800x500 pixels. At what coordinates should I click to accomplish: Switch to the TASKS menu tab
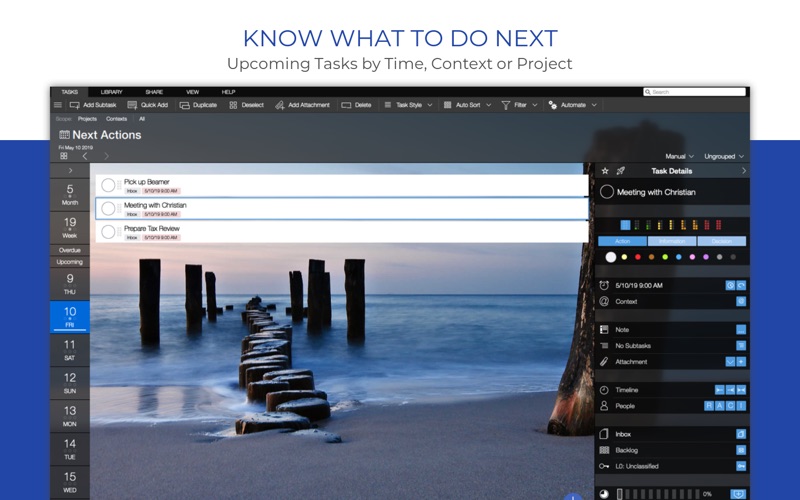point(69,92)
